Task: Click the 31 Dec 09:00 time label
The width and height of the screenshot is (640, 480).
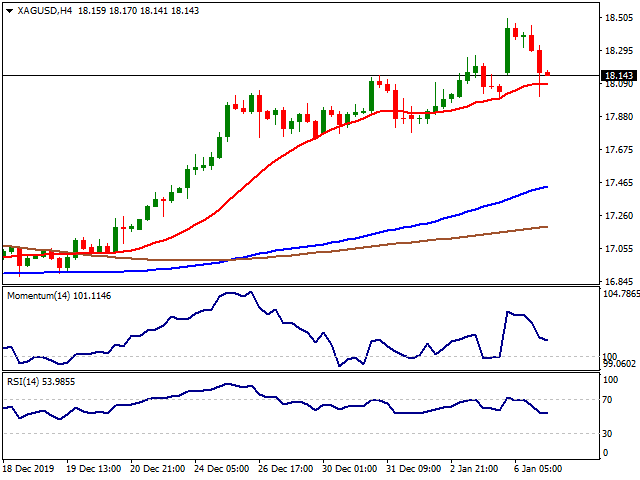Action: pos(413,469)
